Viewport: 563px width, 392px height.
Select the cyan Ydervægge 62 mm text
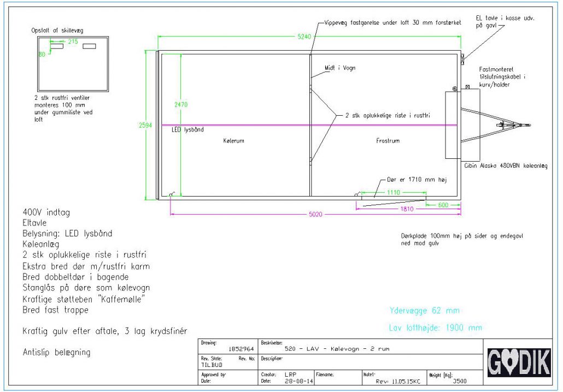(x=424, y=311)
